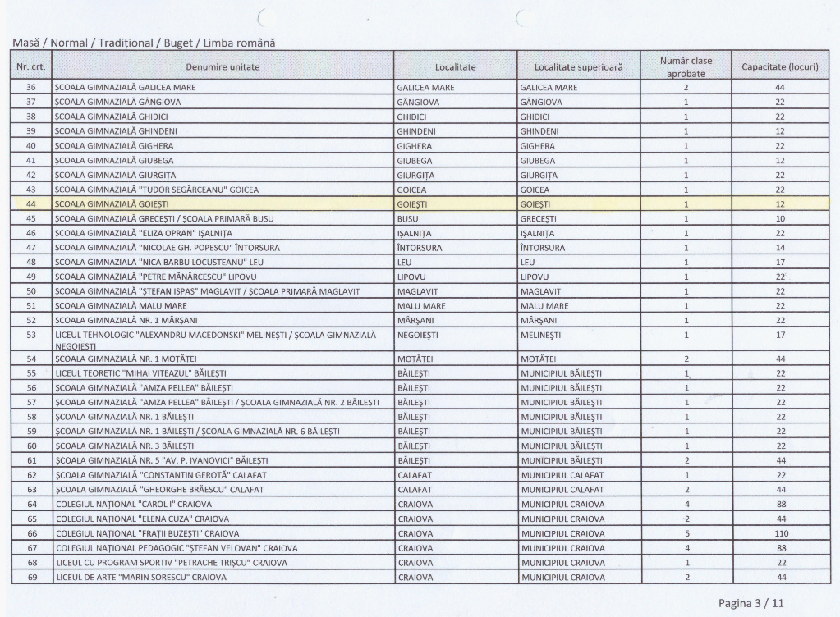The height and width of the screenshot is (617, 840).
Task: Click the 'Nr. crt.' column header
Action: pos(32,66)
